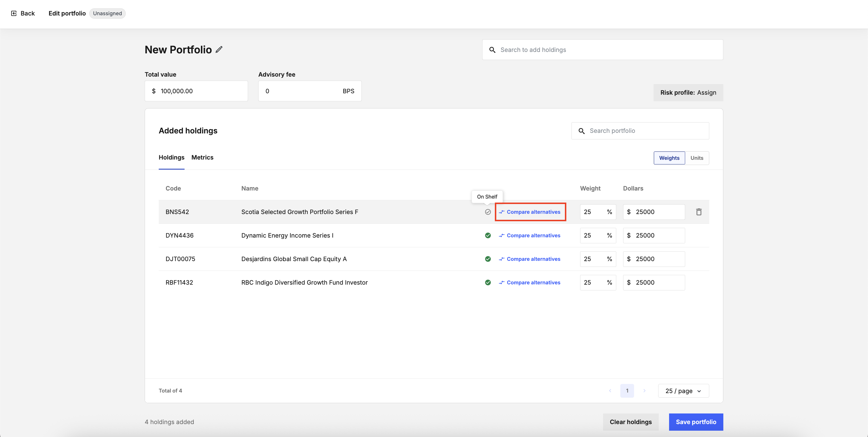The height and width of the screenshot is (437, 868).
Task: Click Compare alternatives for Dynamic Energy Income
Action: (x=530, y=236)
